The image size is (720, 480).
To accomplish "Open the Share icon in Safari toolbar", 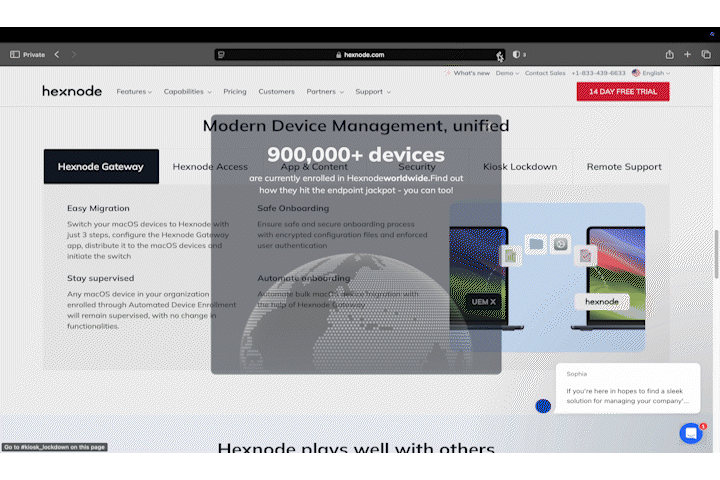I will (669, 55).
